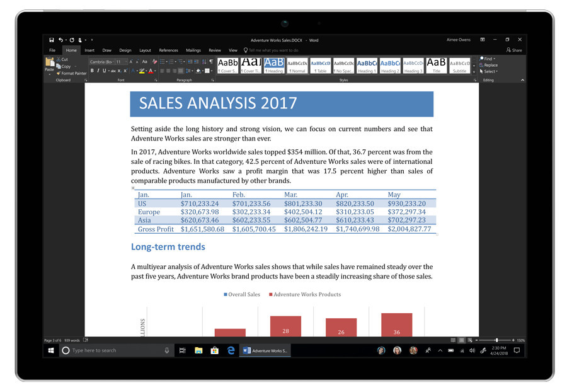Image resolution: width=567 pixels, height=392 pixels.
Task: Open File Explorer from the taskbar
Action: (198, 350)
